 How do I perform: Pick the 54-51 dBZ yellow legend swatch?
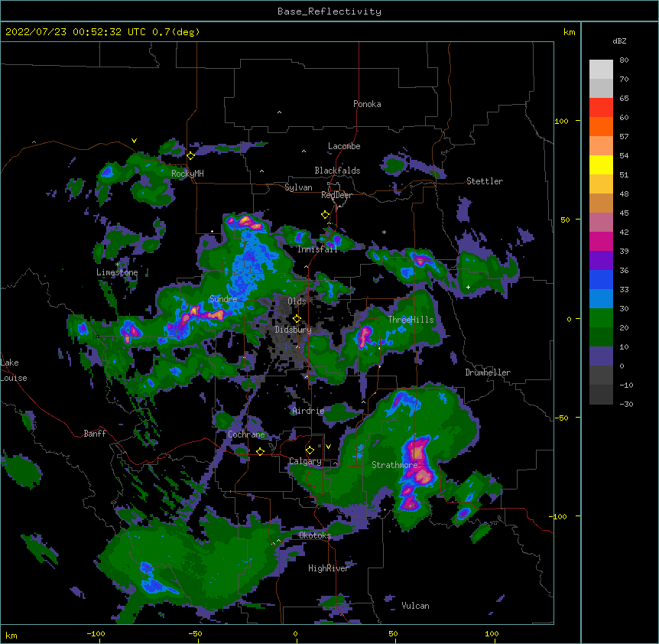601,164
